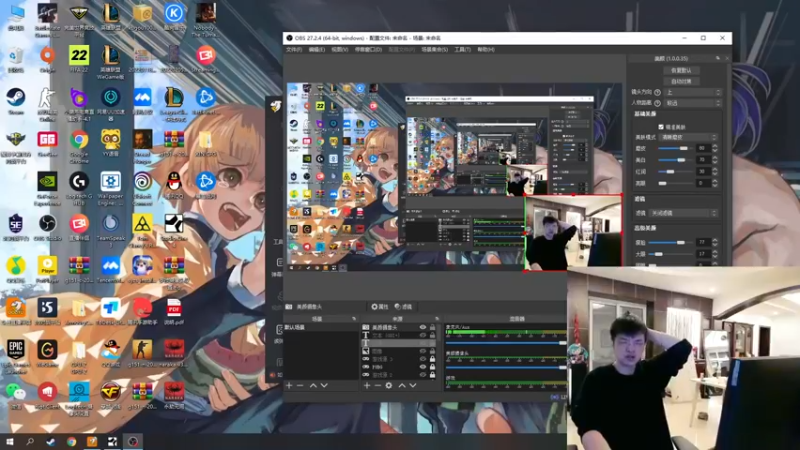Select the QQ penguin desktop icon

pos(174,185)
